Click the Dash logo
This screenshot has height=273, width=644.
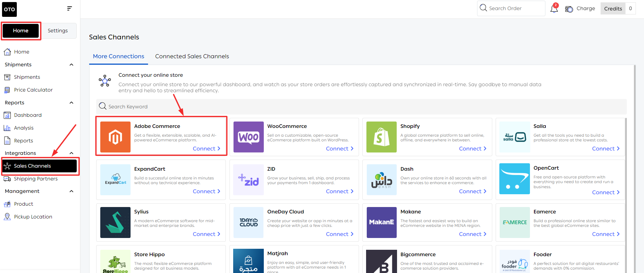pos(382,180)
